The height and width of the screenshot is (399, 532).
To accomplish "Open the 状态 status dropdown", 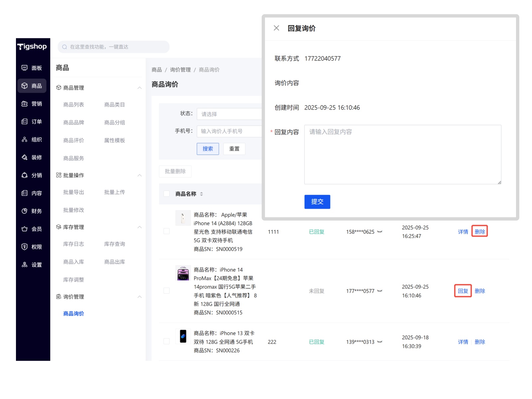I will click(229, 114).
